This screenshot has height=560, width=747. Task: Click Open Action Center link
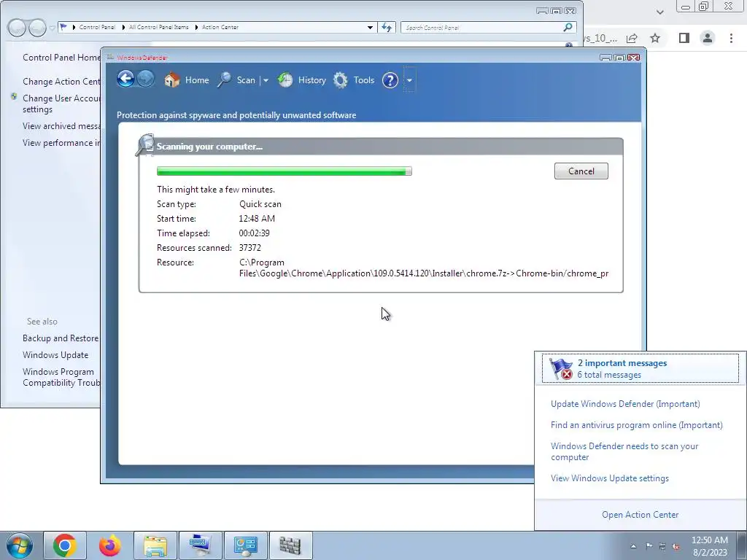point(640,514)
